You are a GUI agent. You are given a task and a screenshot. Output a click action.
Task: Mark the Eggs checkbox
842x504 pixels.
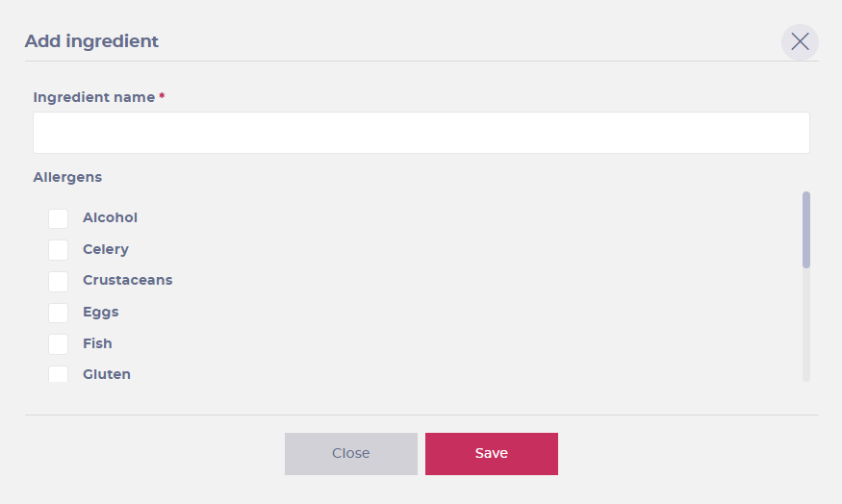tap(58, 313)
